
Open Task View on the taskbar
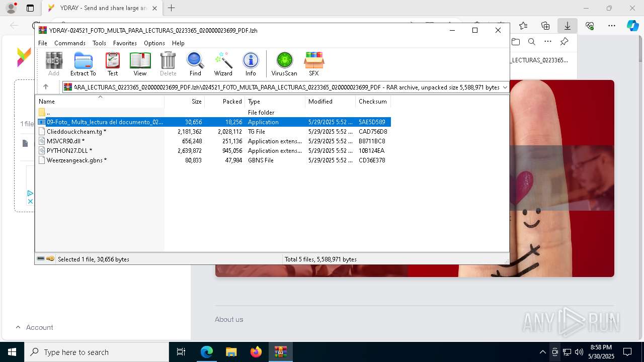181,352
